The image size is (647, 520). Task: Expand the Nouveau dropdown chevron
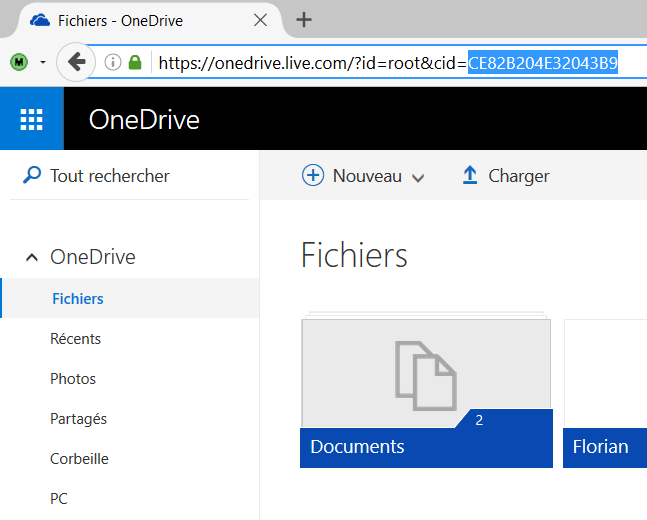(x=418, y=177)
